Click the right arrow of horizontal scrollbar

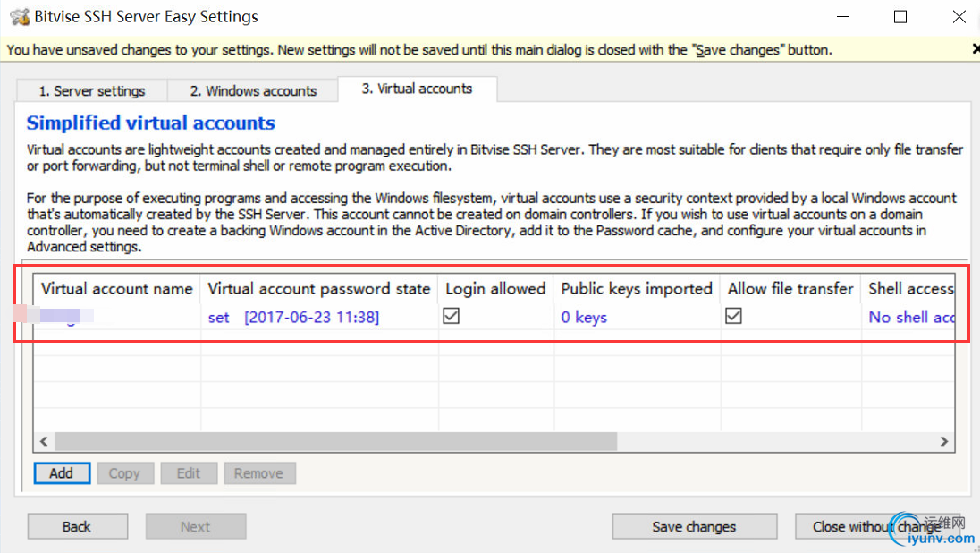coord(943,441)
